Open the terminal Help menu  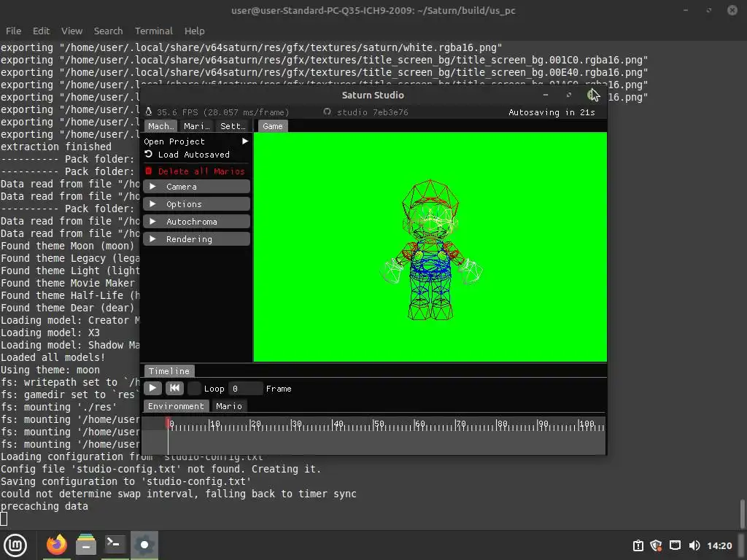[194, 31]
